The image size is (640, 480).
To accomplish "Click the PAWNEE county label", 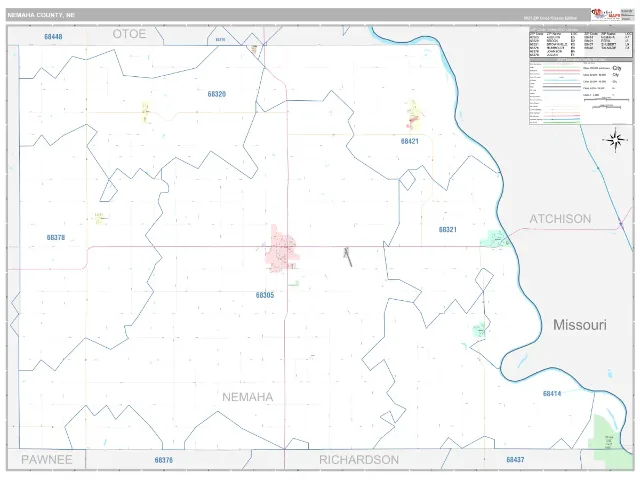I will (x=47, y=460).
